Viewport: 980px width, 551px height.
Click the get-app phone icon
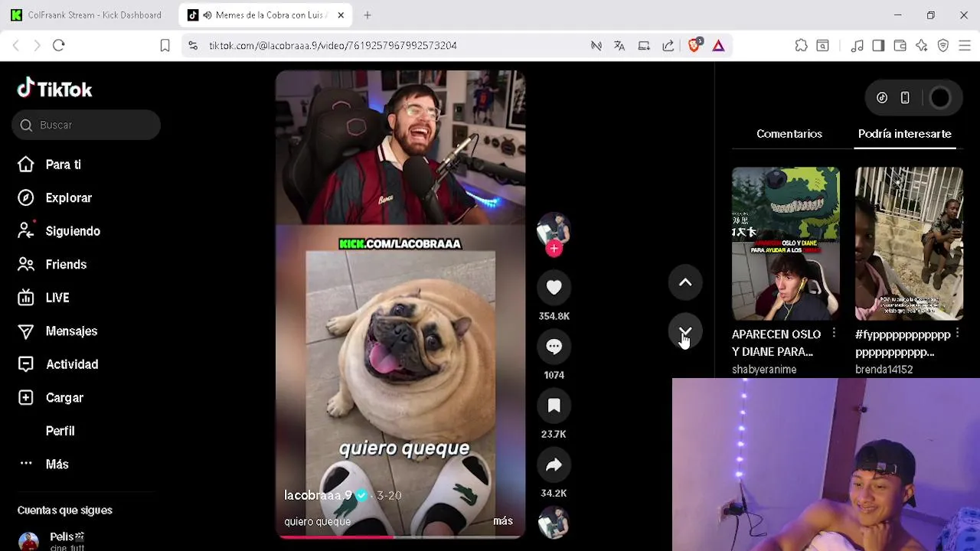tap(905, 98)
